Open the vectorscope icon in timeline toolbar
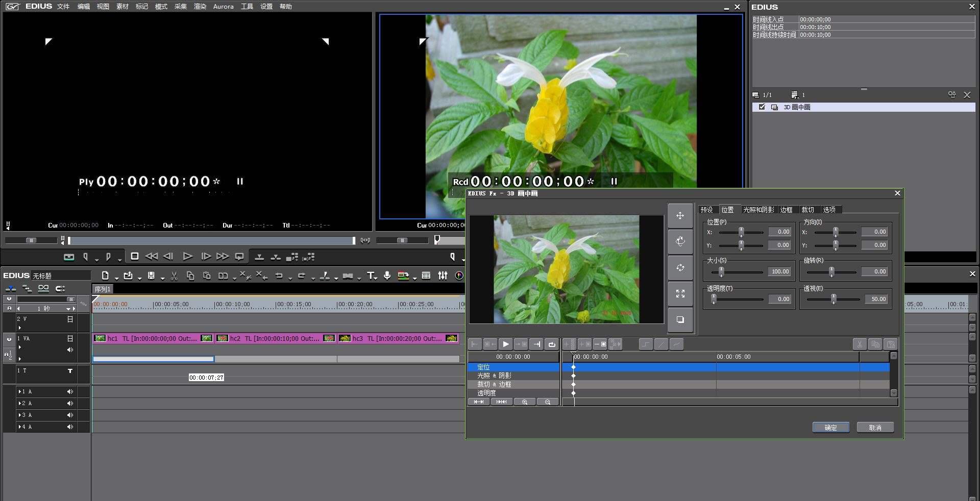The image size is (980, 501). click(x=459, y=275)
